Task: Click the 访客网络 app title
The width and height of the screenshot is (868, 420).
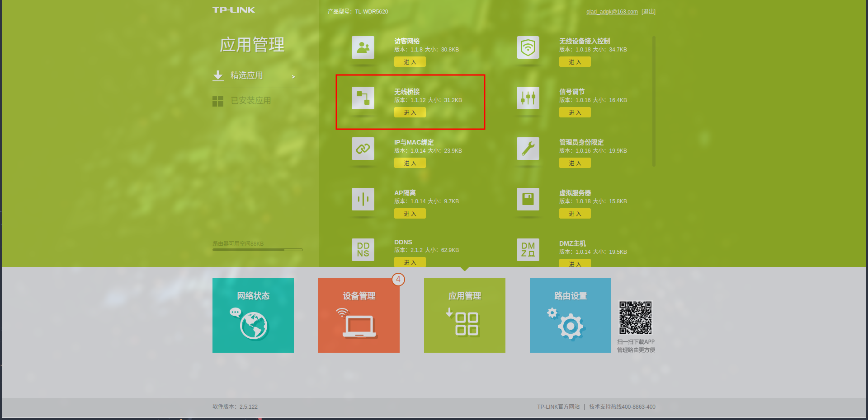Action: coord(407,41)
